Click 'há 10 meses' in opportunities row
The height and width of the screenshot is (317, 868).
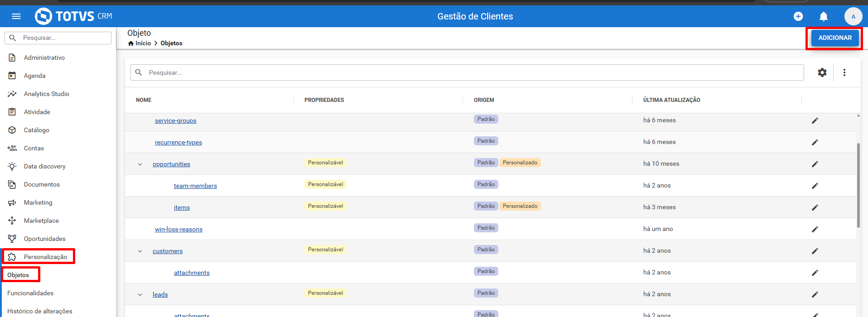coord(661,163)
